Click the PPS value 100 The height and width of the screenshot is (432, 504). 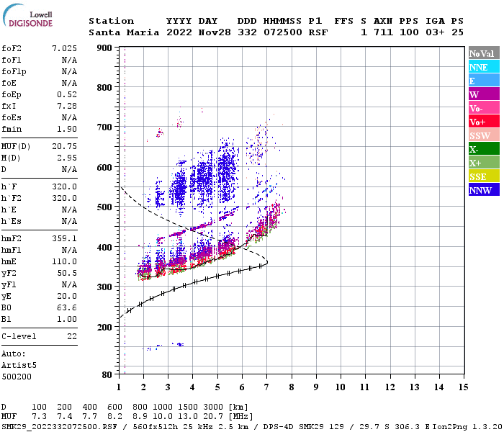[409, 32]
